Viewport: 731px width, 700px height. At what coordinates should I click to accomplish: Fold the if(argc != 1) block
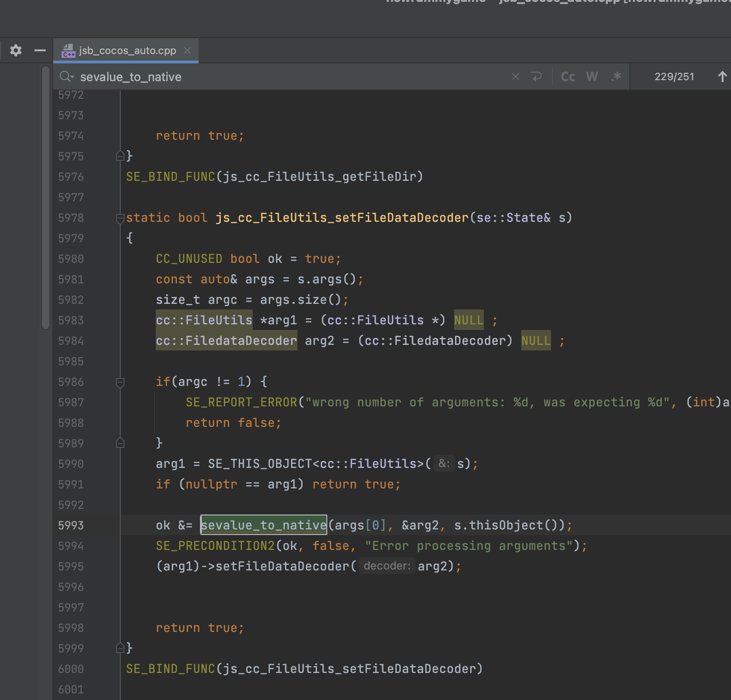[x=120, y=382]
